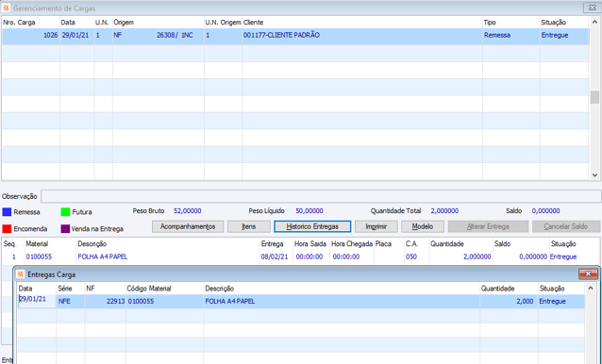Click the Peso Líquido value 50,00000
This screenshot has width=602, height=364.
(x=309, y=211)
